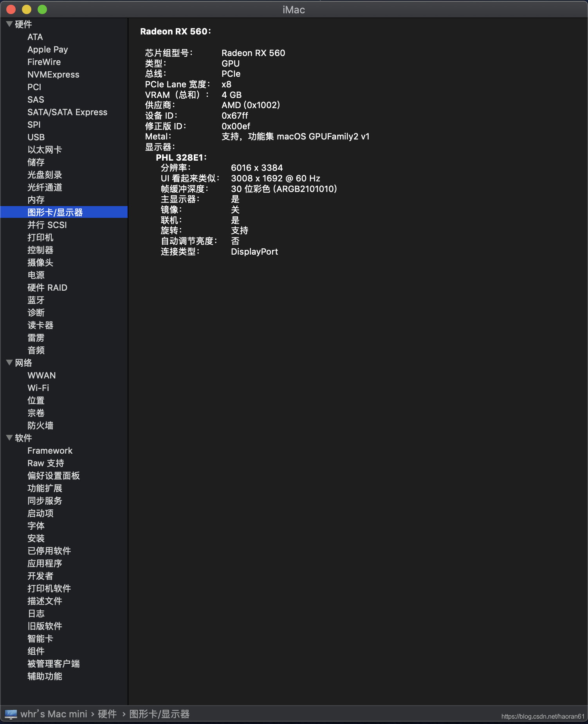Image resolution: width=588 pixels, height=724 pixels.
Task: Open 打印机软件 entry
Action: 49,588
